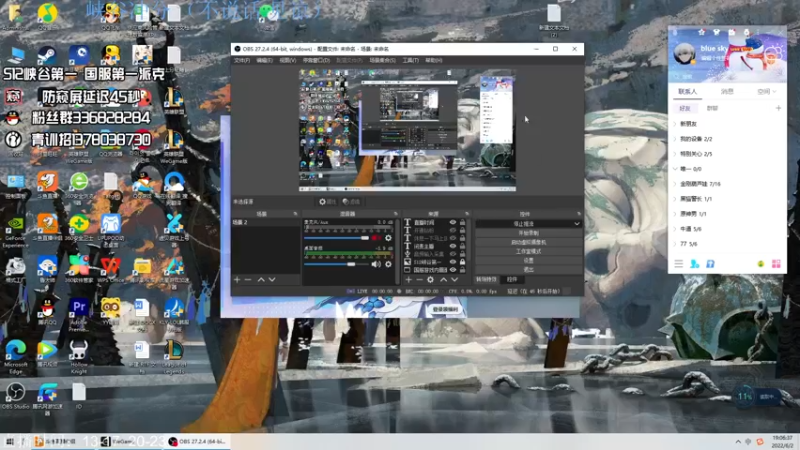Screen dimensions: 800x450
Task: Move scene up with the up arrow
Action: coord(261,280)
